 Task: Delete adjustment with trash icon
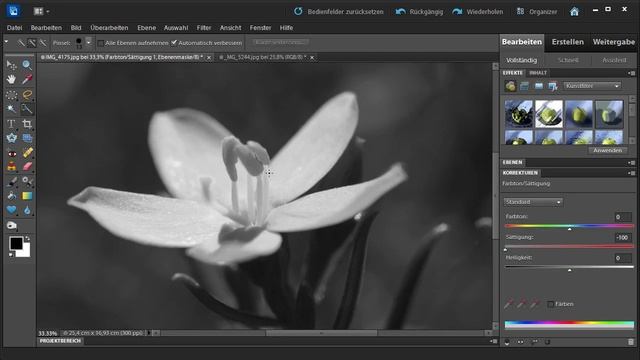pos(631,342)
